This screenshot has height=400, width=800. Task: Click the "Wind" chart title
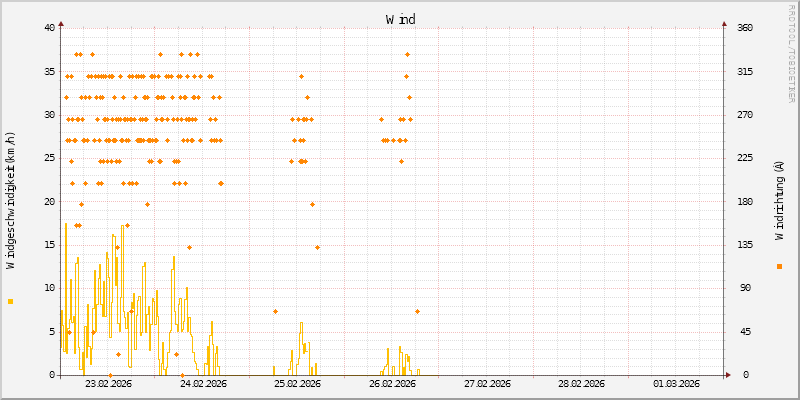tap(400, 19)
